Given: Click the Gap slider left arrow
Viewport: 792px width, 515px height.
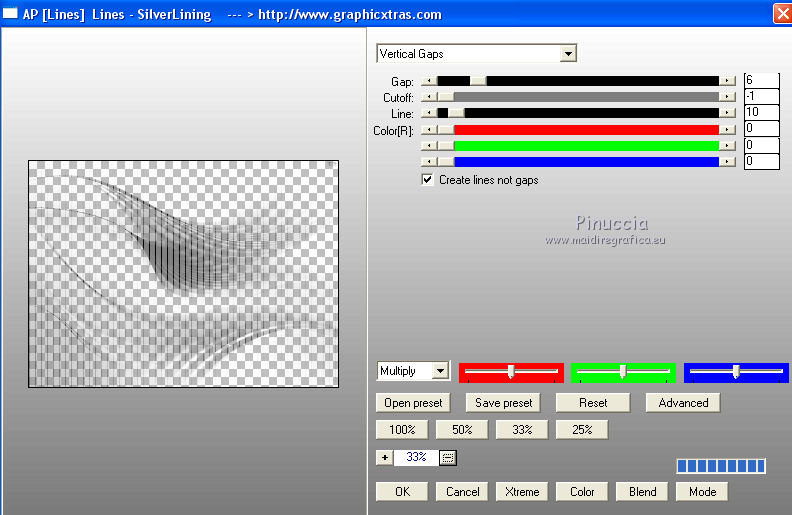Looking at the screenshot, I should 429,81.
